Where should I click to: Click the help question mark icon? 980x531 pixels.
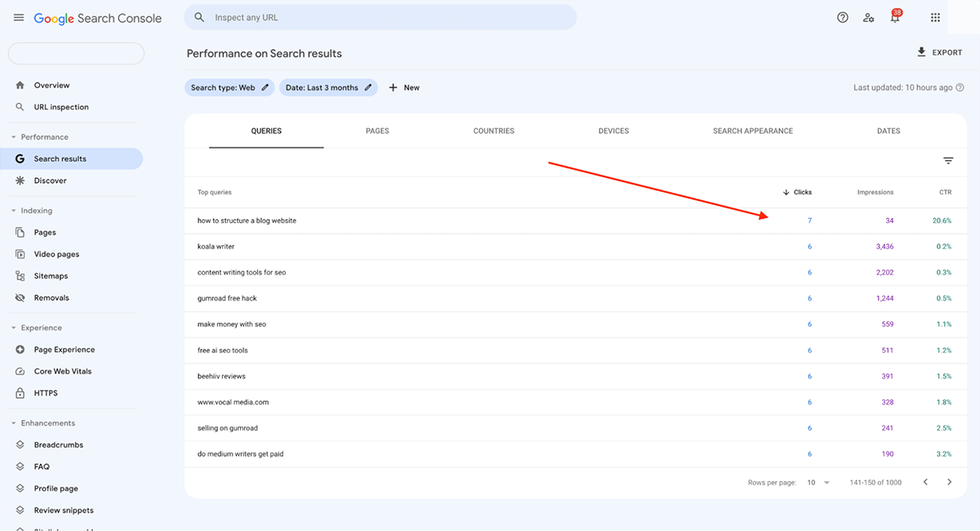(842, 16)
